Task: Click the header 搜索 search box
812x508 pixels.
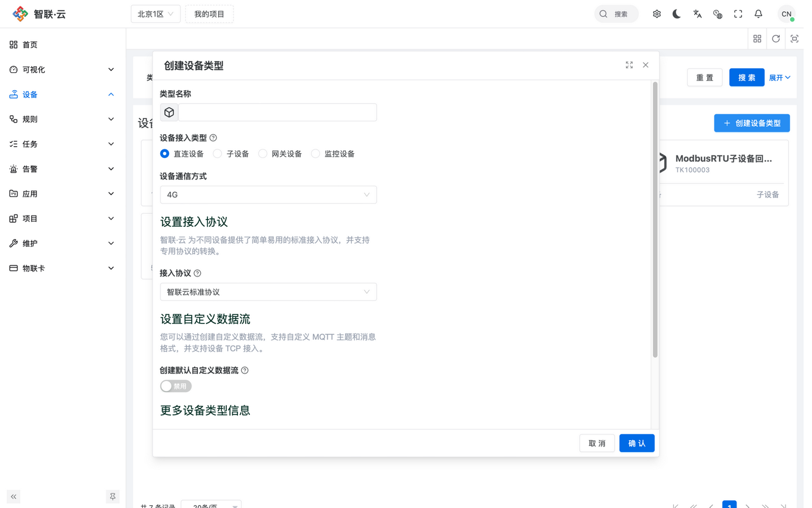Action: pos(616,14)
